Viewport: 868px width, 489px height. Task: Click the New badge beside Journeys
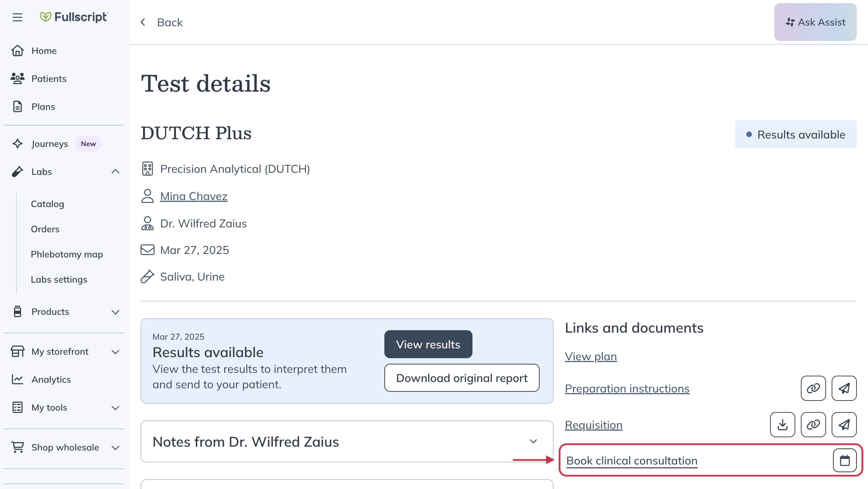[88, 144]
